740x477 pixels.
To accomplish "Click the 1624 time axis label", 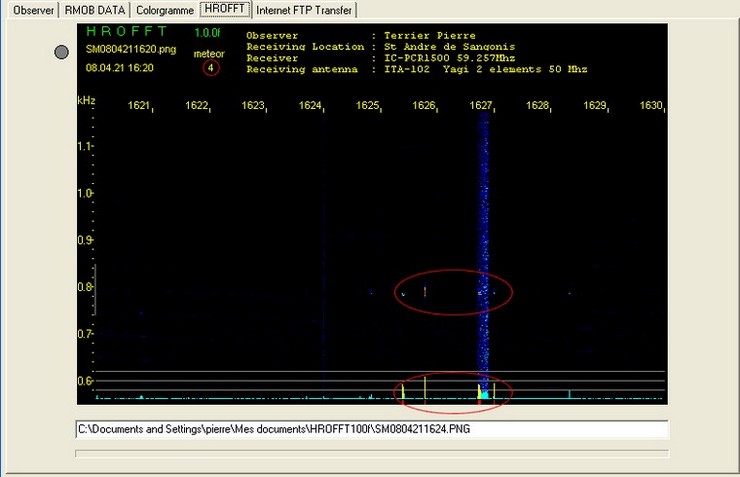I will pyautogui.click(x=310, y=105).
